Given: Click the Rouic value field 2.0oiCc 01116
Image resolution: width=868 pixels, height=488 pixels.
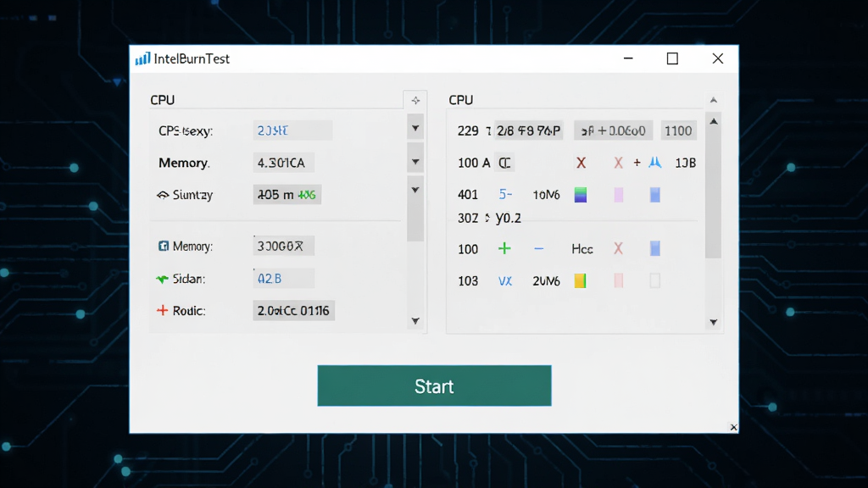Looking at the screenshot, I should pyautogui.click(x=293, y=310).
